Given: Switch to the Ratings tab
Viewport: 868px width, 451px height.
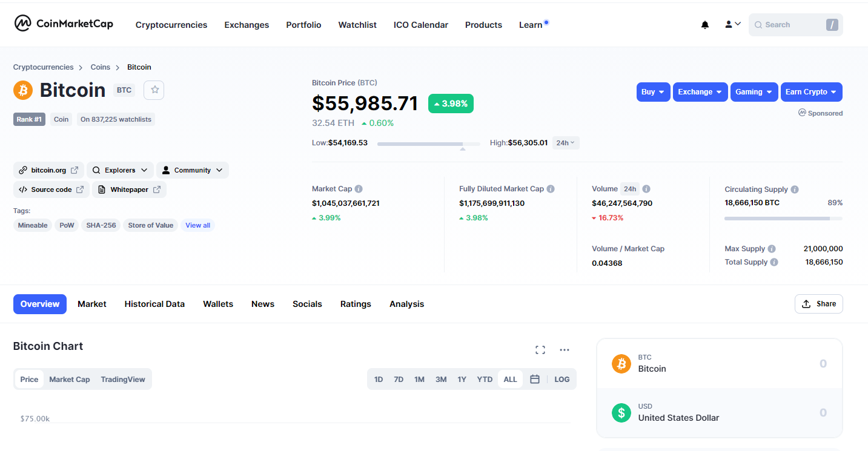Looking at the screenshot, I should 356,304.
